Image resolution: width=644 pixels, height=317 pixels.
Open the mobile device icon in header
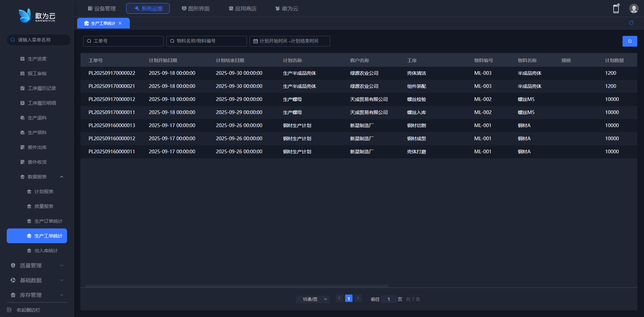point(616,9)
